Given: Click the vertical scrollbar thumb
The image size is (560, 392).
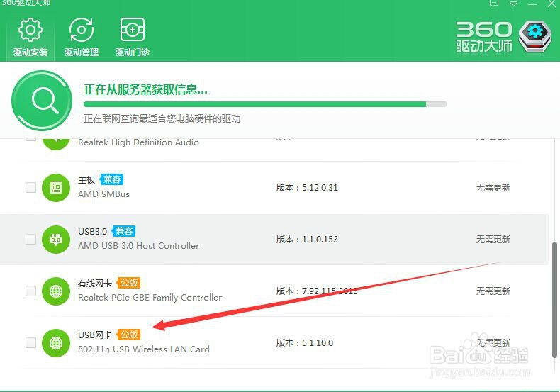Looking at the screenshot, I should pyautogui.click(x=554, y=300).
